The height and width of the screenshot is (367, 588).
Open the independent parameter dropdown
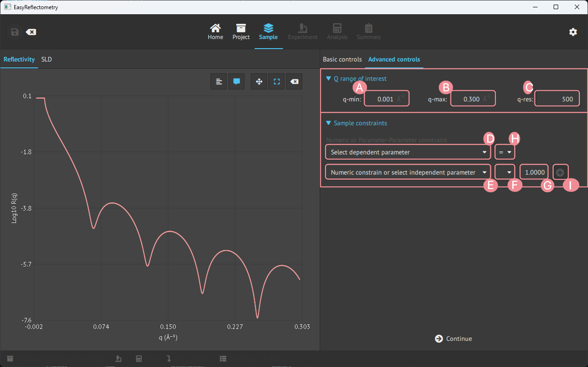tap(407, 172)
